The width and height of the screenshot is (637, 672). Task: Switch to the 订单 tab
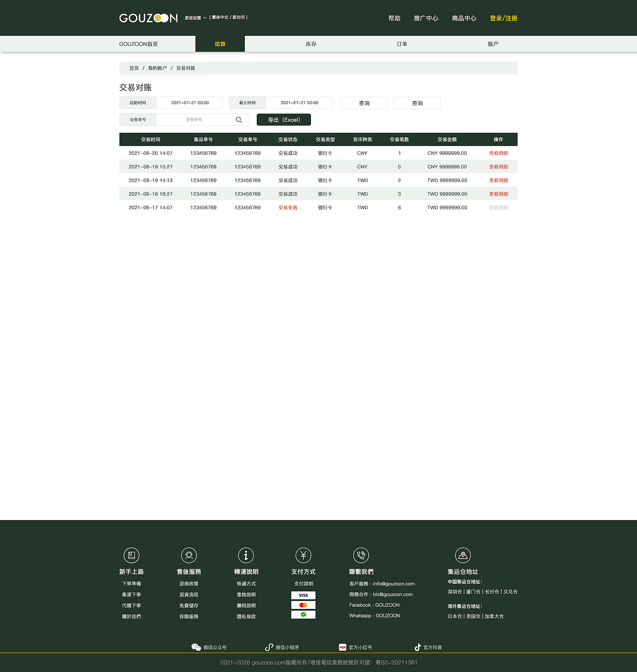(x=402, y=44)
